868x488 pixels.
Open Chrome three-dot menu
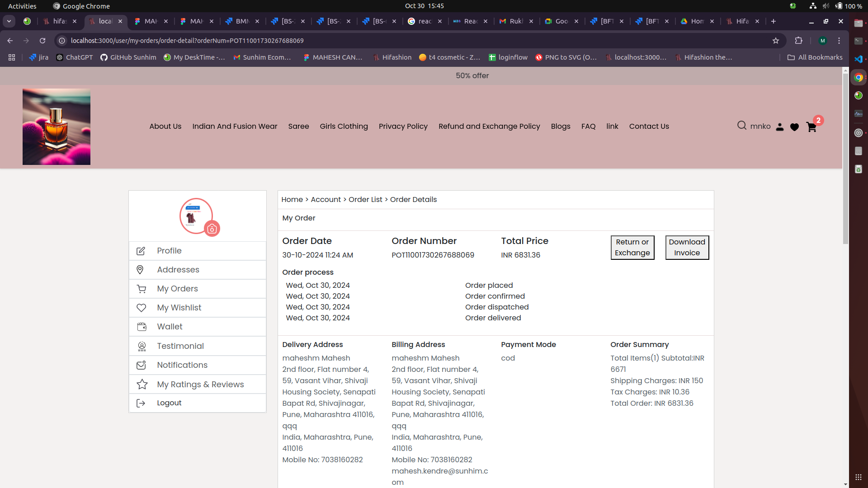[x=839, y=41]
